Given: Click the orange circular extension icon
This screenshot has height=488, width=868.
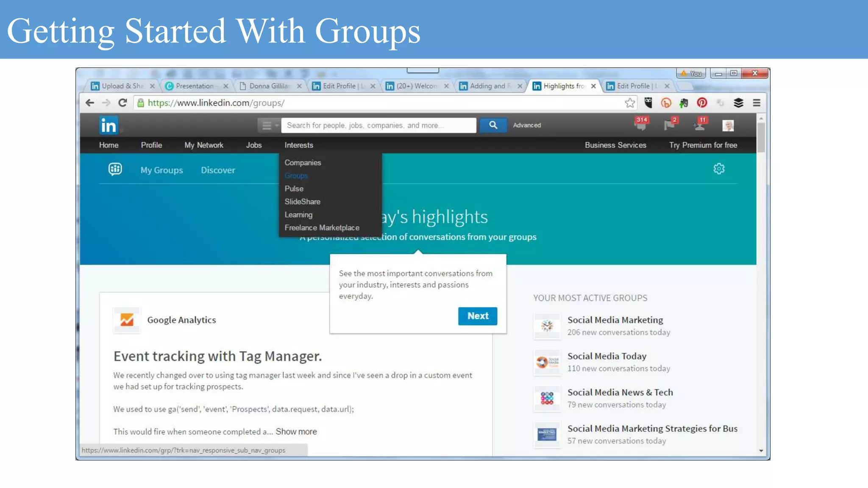Looking at the screenshot, I should point(666,103).
